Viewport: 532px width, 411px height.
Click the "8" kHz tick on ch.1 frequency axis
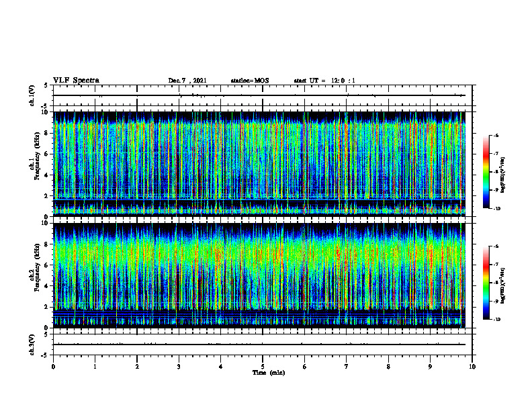[x=47, y=133]
